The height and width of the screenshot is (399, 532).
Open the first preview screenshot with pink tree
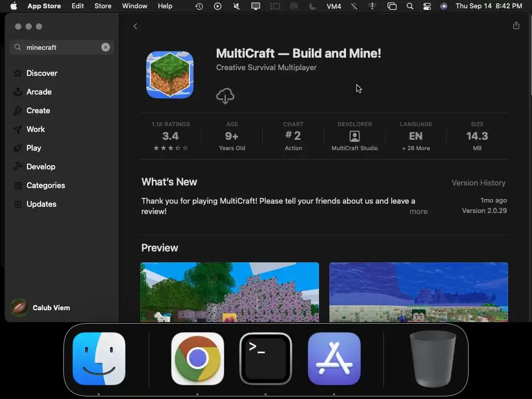[230, 292]
